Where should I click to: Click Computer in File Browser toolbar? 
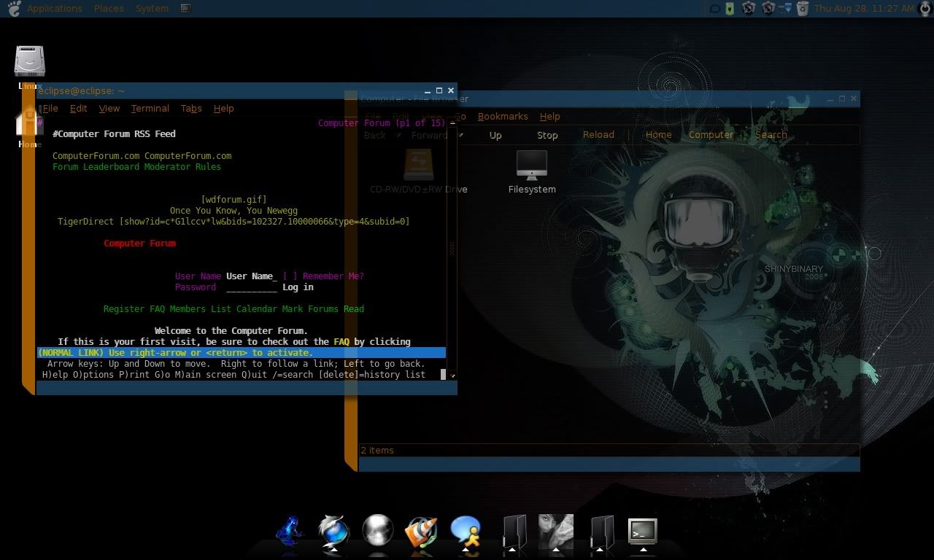point(711,134)
